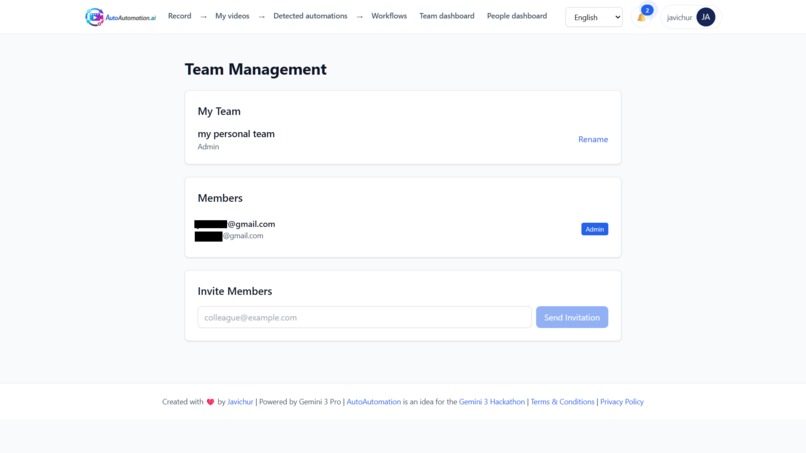Click the Members heading
The height and width of the screenshot is (453, 806).
click(x=220, y=198)
